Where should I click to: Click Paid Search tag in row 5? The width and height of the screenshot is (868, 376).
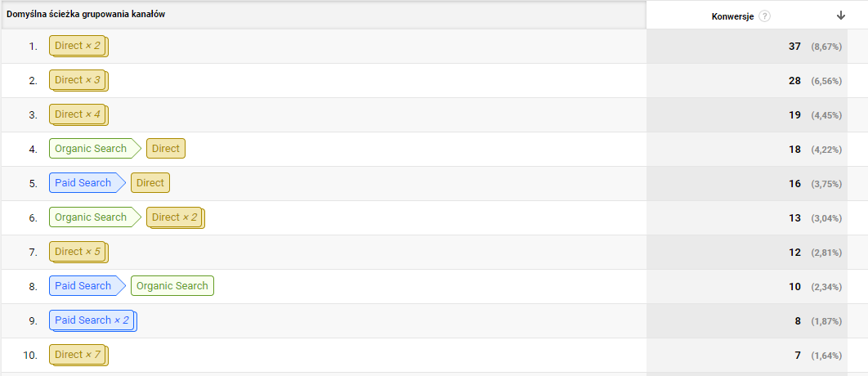[x=83, y=183]
